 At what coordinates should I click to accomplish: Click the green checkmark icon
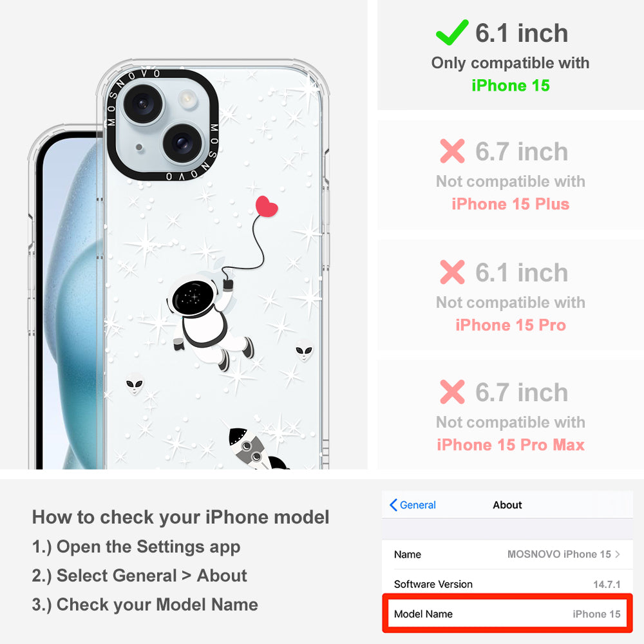point(452,32)
